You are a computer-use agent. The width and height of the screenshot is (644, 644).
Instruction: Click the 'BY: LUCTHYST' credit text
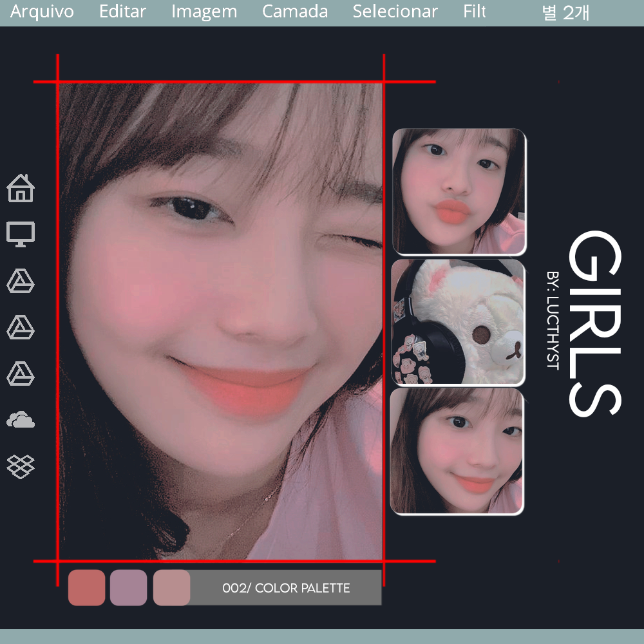pyautogui.click(x=553, y=320)
